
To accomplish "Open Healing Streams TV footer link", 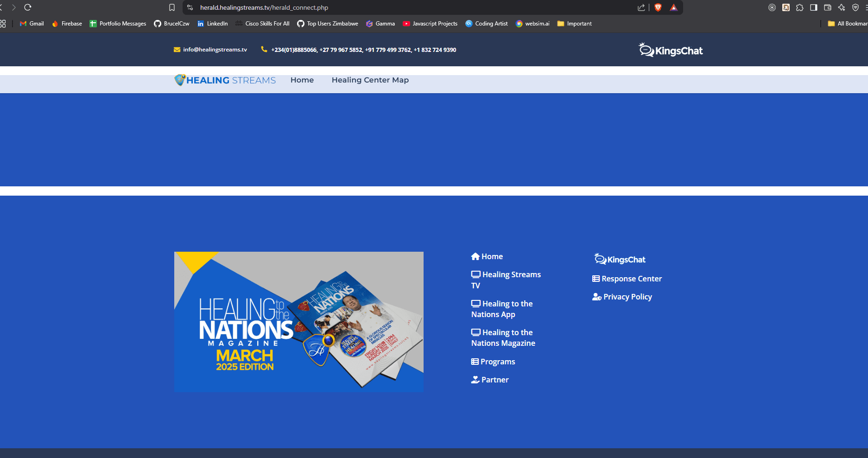I will [x=506, y=280].
